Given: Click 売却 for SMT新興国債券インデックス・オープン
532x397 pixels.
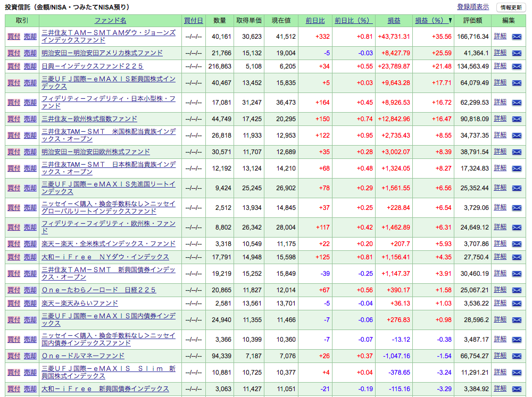Looking at the screenshot, I should pos(30,273).
